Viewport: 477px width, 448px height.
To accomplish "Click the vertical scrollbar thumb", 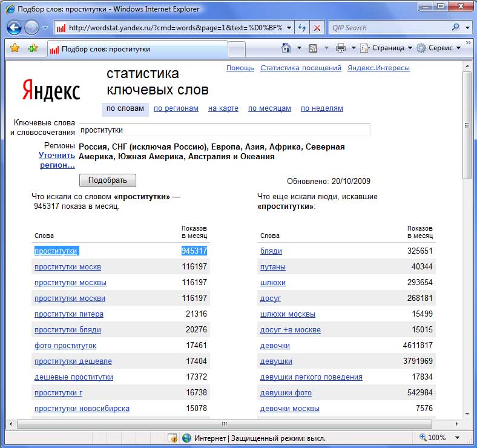I will pyautogui.click(x=467, y=125).
